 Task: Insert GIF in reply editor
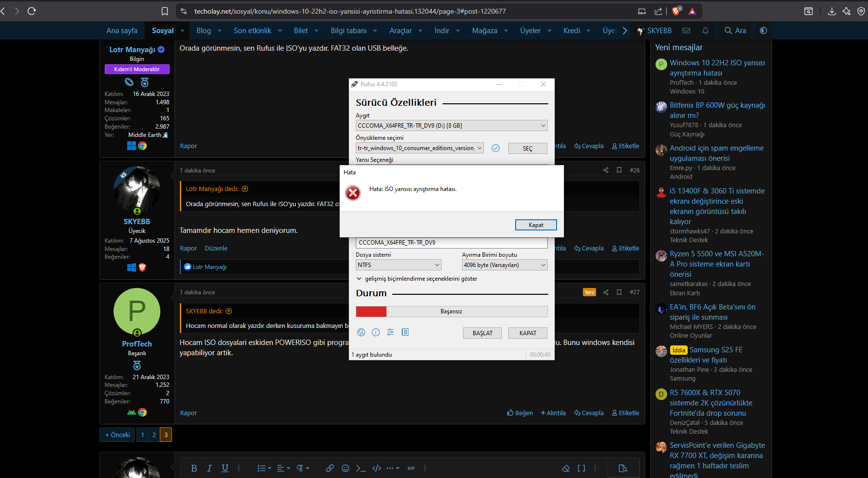click(411, 468)
